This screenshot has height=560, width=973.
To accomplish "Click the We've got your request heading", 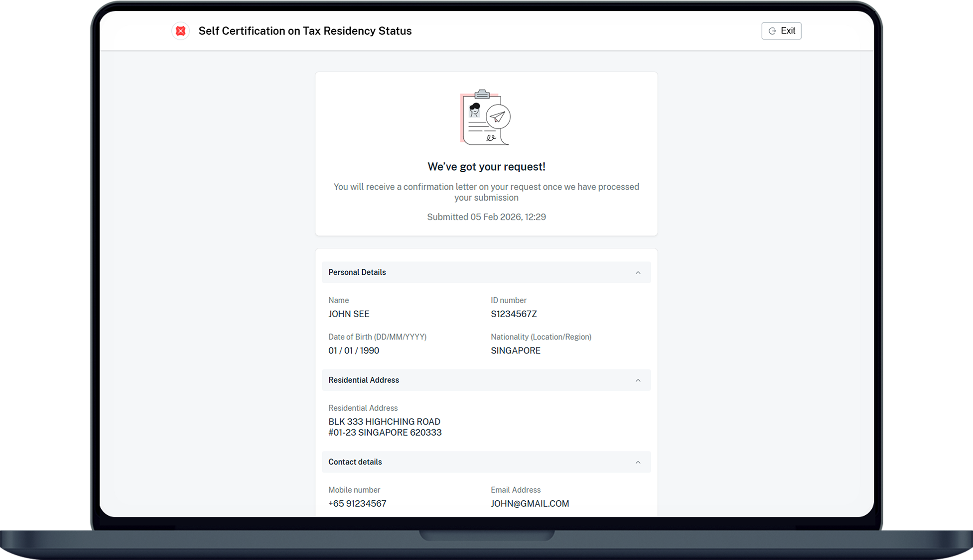I will [x=486, y=167].
